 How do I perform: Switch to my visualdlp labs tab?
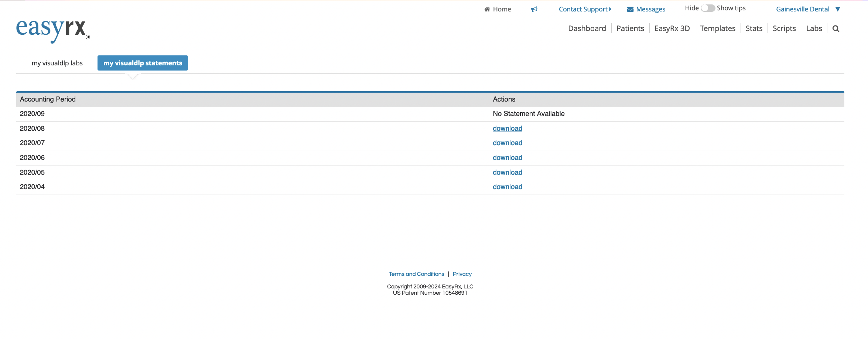[57, 63]
